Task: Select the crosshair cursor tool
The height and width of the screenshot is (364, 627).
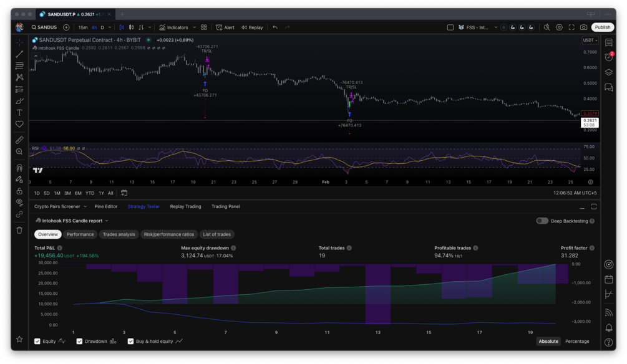Action: coord(19,42)
